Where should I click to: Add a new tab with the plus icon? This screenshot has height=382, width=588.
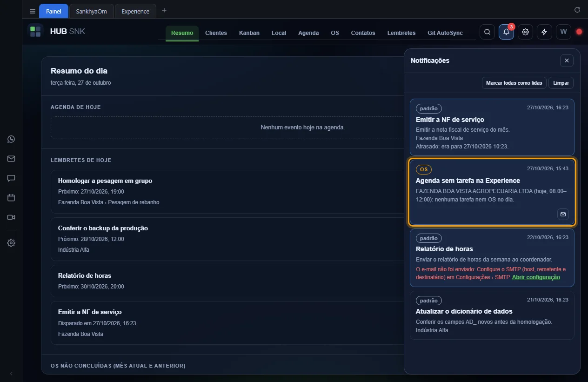pos(164,11)
